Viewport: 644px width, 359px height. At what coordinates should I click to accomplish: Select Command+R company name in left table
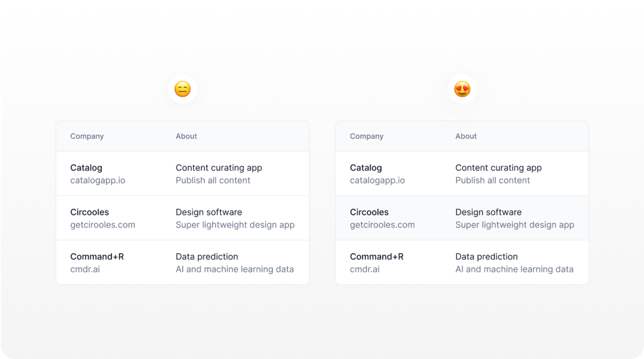[97, 257]
